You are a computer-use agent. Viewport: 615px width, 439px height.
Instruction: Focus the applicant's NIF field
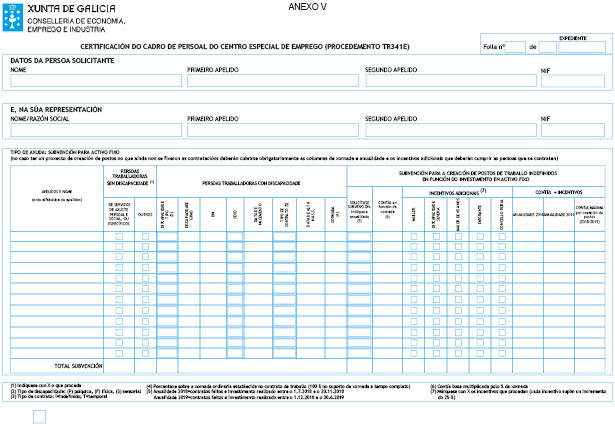pos(572,82)
